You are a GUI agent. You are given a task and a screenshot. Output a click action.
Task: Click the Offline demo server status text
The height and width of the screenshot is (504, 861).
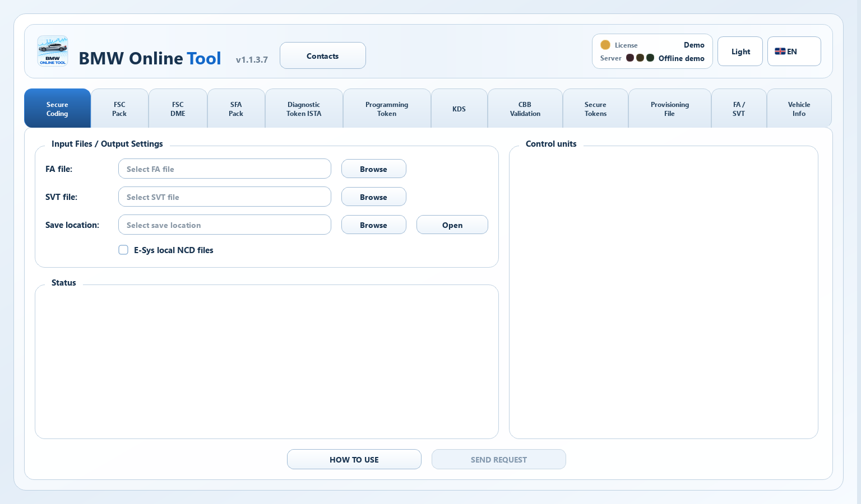pos(682,58)
